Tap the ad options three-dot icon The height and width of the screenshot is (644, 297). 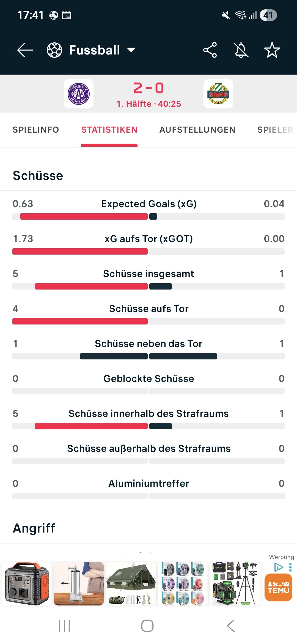(x=290, y=567)
